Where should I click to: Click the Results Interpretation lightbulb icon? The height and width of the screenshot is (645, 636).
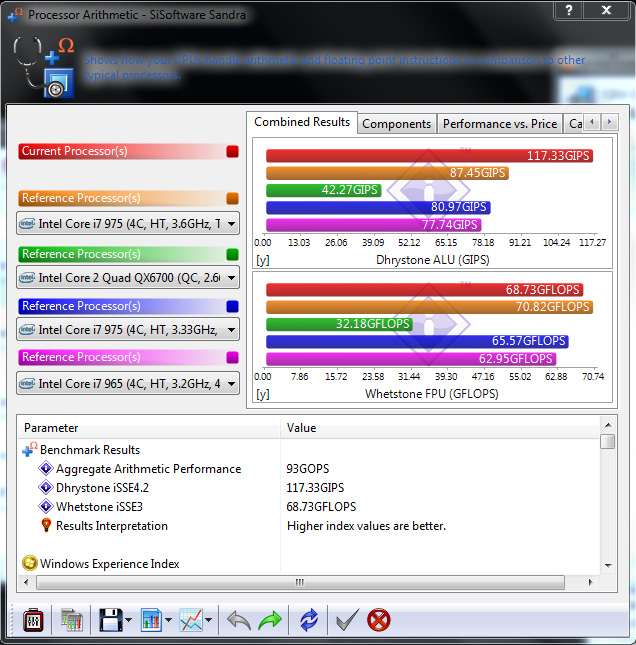46,525
